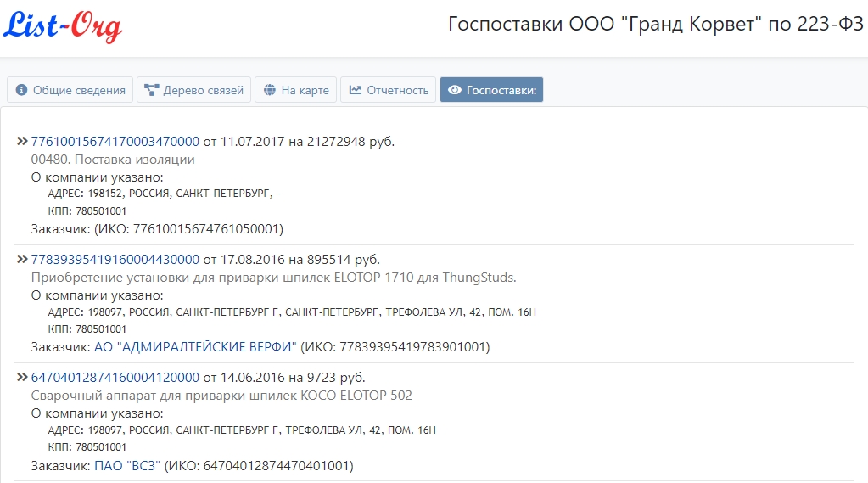Viewport: 868px width, 483px height.
Task: Click the List-Org logo
Action: pos(63,25)
